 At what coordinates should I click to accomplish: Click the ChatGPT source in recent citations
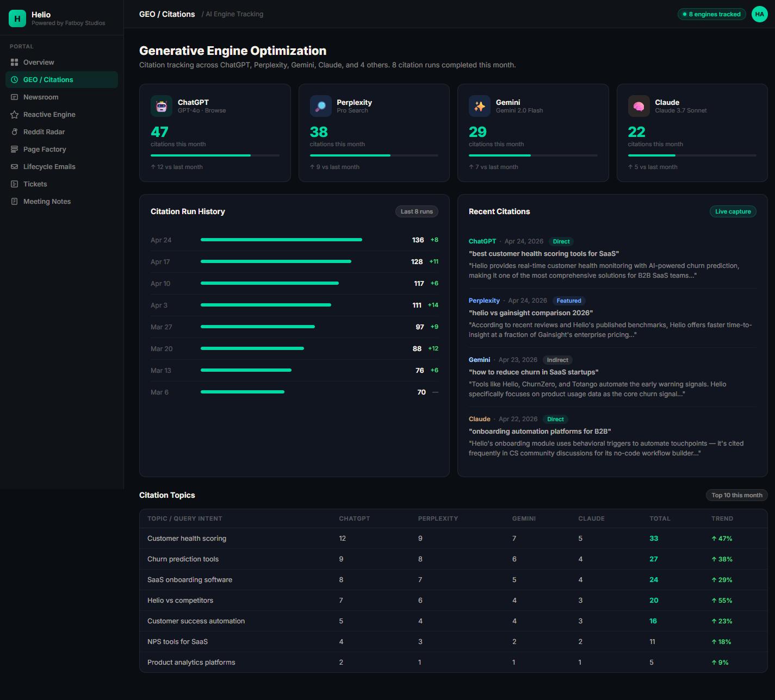point(482,241)
